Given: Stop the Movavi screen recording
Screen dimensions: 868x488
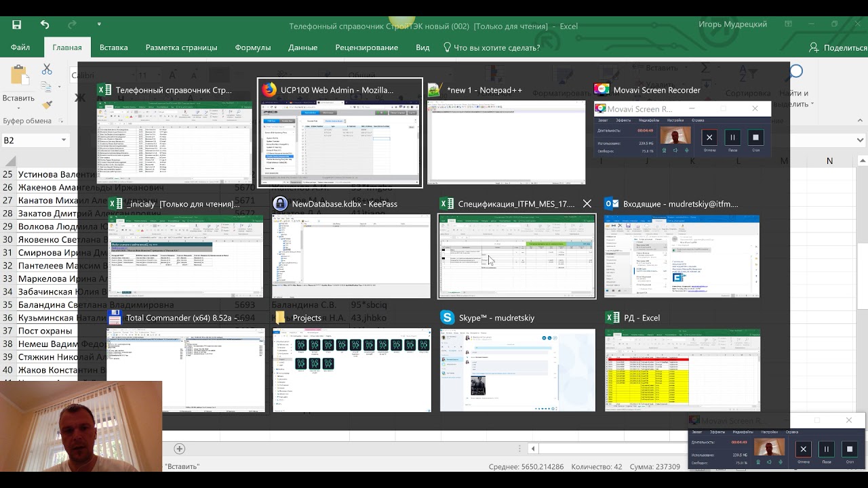Looking at the screenshot, I should click(x=850, y=449).
